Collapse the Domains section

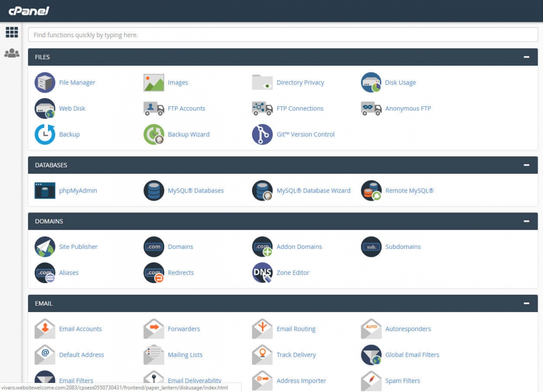click(526, 222)
